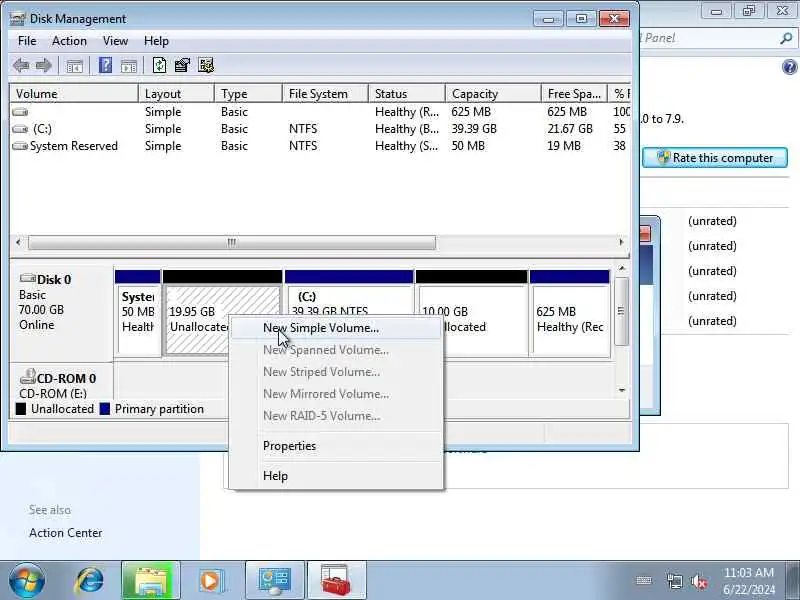Select the (C:) volume drive icon
Screen dimensions: 800x600
[20, 129]
